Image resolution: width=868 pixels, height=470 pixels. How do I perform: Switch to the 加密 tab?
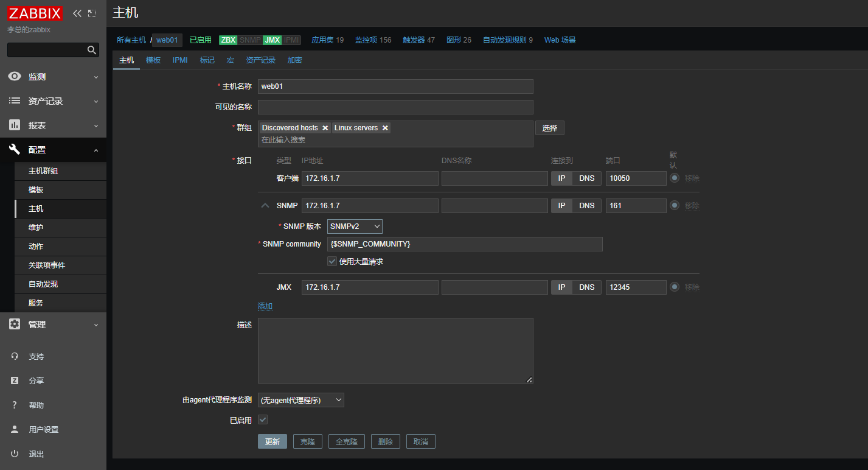click(x=295, y=60)
